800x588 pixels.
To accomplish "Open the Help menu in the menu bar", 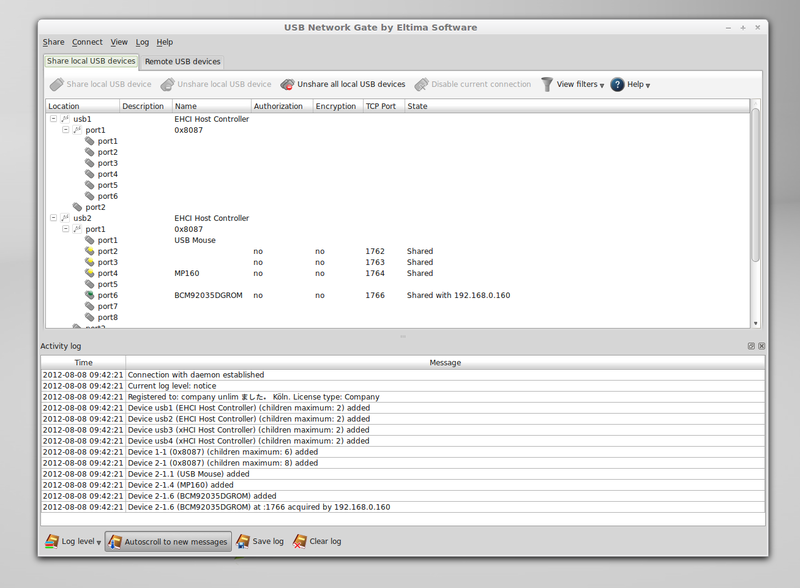I will (x=165, y=42).
